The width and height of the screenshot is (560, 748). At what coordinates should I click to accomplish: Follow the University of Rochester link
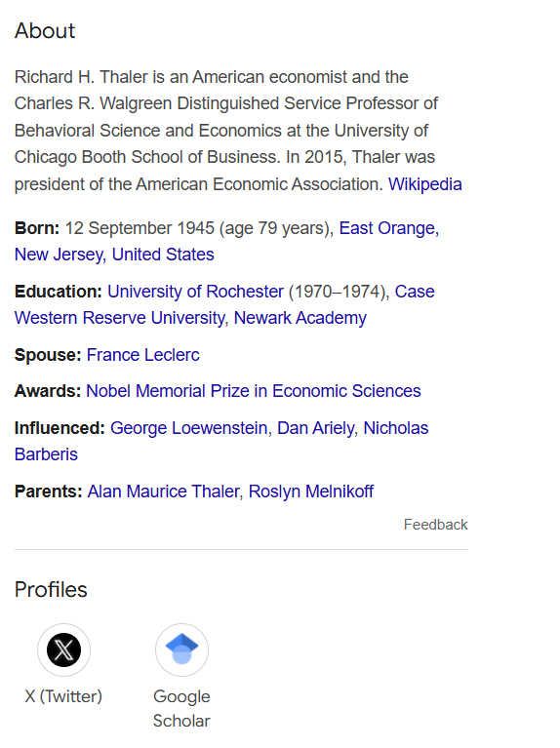point(195,292)
